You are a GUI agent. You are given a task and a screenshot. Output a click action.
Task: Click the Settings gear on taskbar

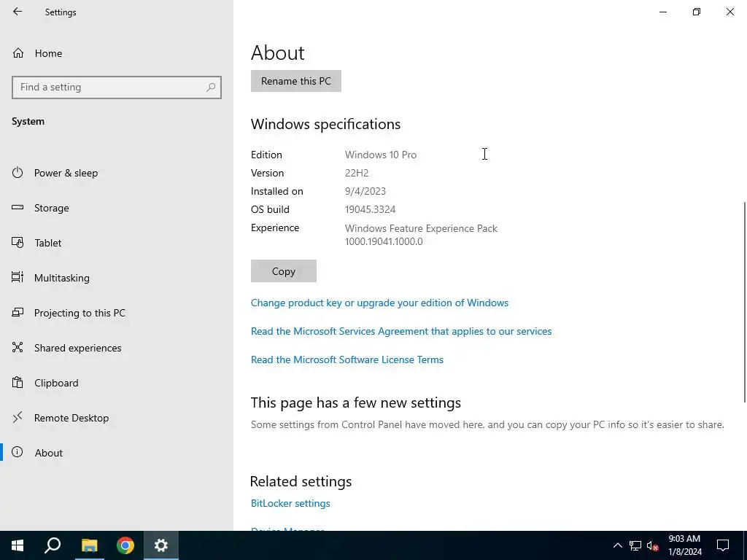161,545
